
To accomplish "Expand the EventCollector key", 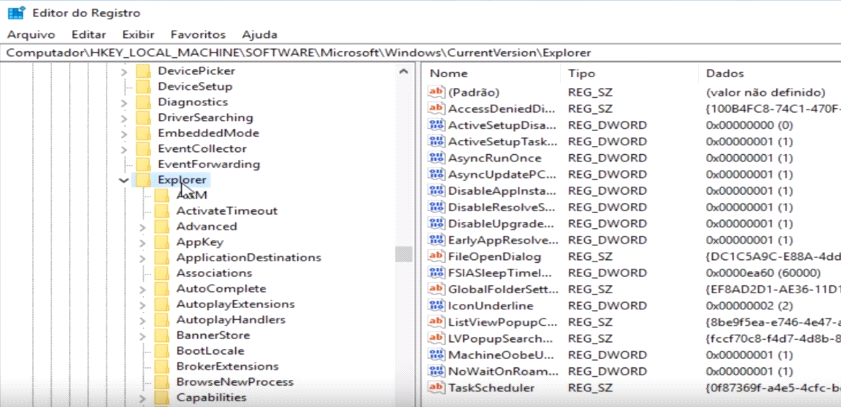I will tap(124, 150).
